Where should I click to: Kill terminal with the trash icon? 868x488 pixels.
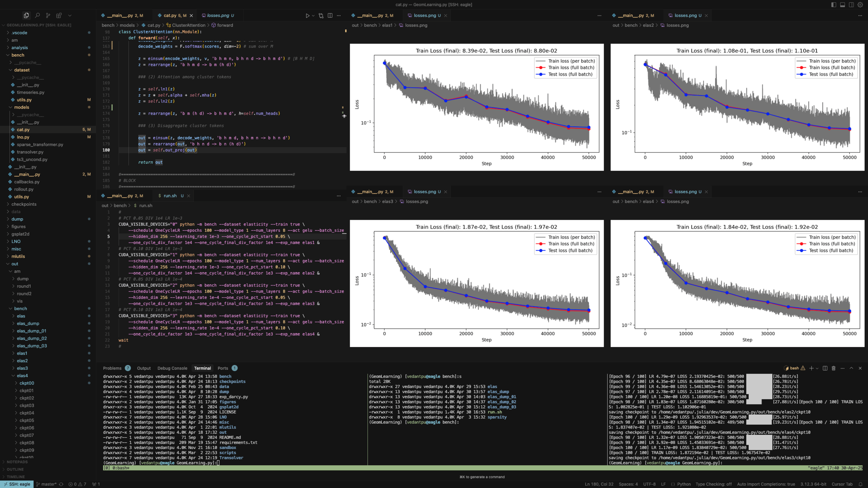point(834,368)
